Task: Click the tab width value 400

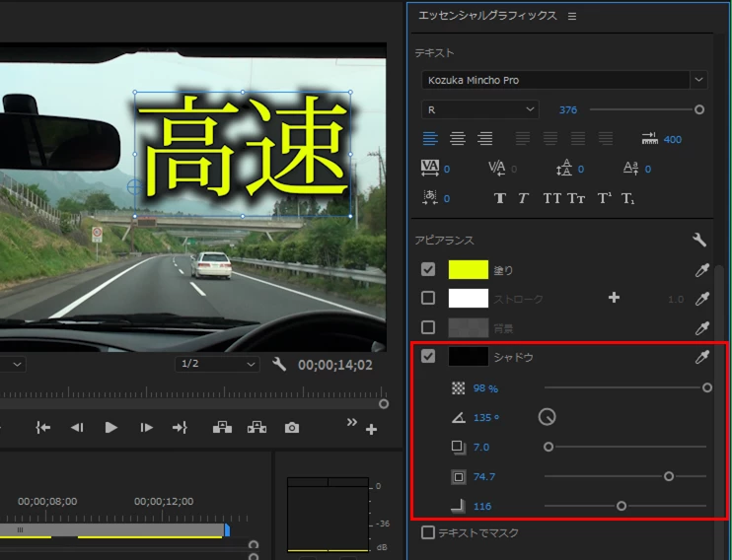Action: (672, 140)
